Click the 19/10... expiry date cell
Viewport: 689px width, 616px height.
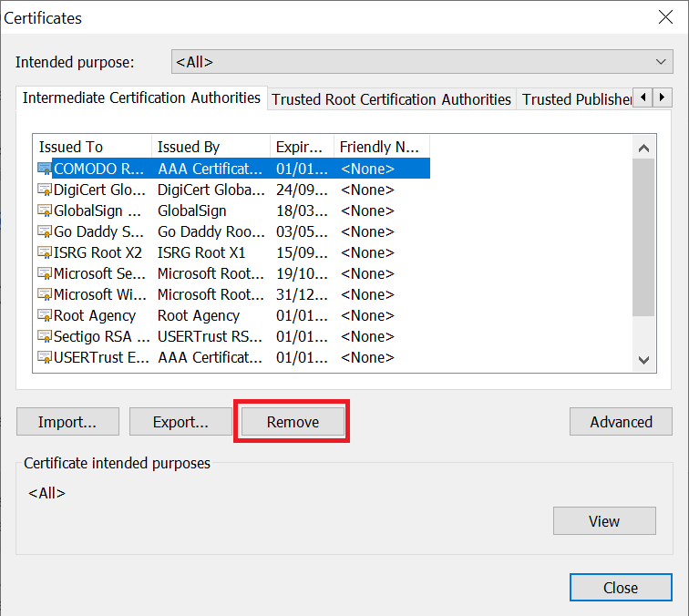pyautogui.click(x=302, y=273)
